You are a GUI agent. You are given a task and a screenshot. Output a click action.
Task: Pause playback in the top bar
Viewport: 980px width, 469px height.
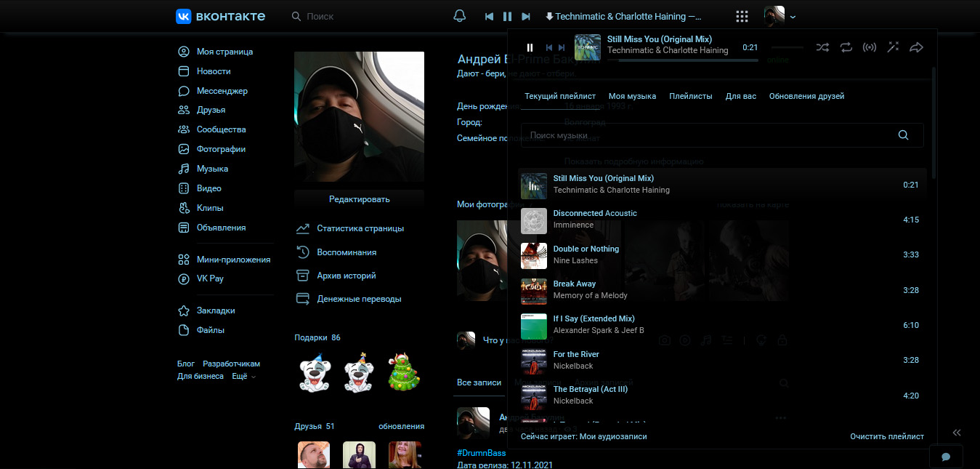point(507,16)
